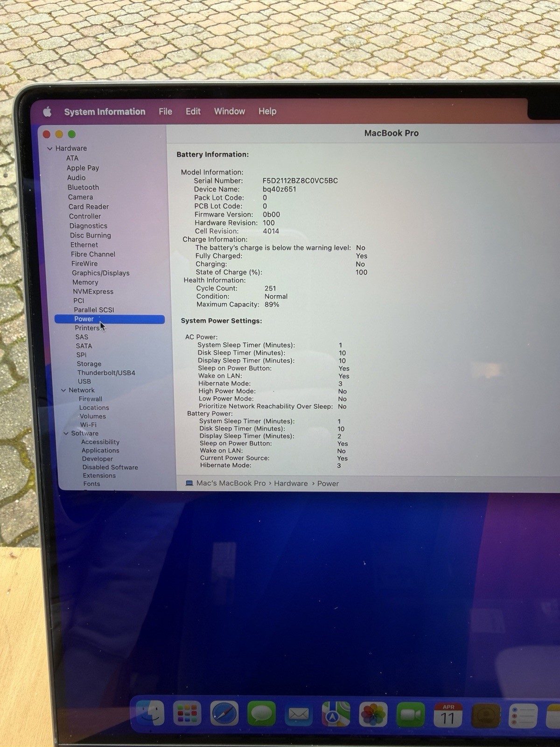The image size is (560, 747).
Task: Select Camera in the sidebar
Action: tap(80, 197)
